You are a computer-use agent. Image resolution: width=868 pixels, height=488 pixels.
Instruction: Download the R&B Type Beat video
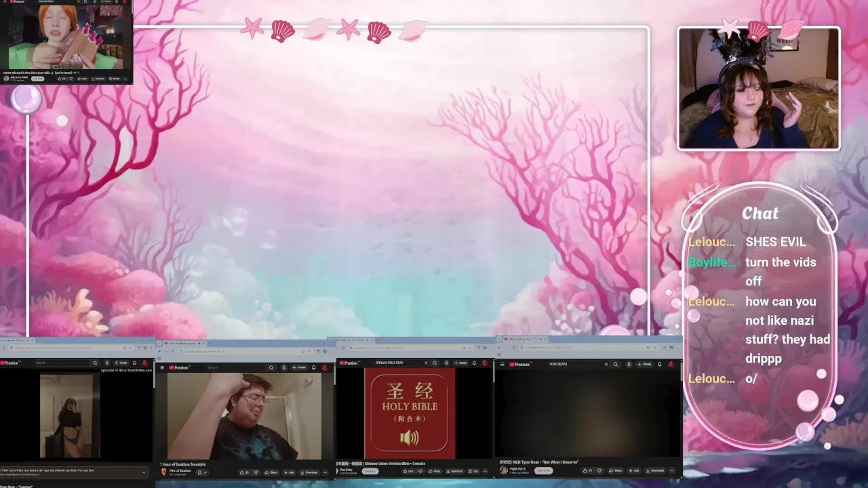click(654, 470)
